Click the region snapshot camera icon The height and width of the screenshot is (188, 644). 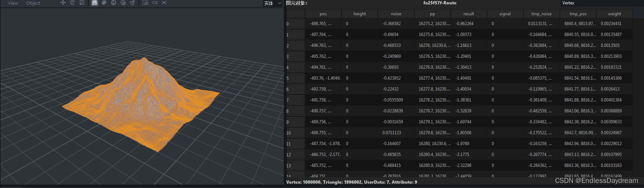[145, 3]
